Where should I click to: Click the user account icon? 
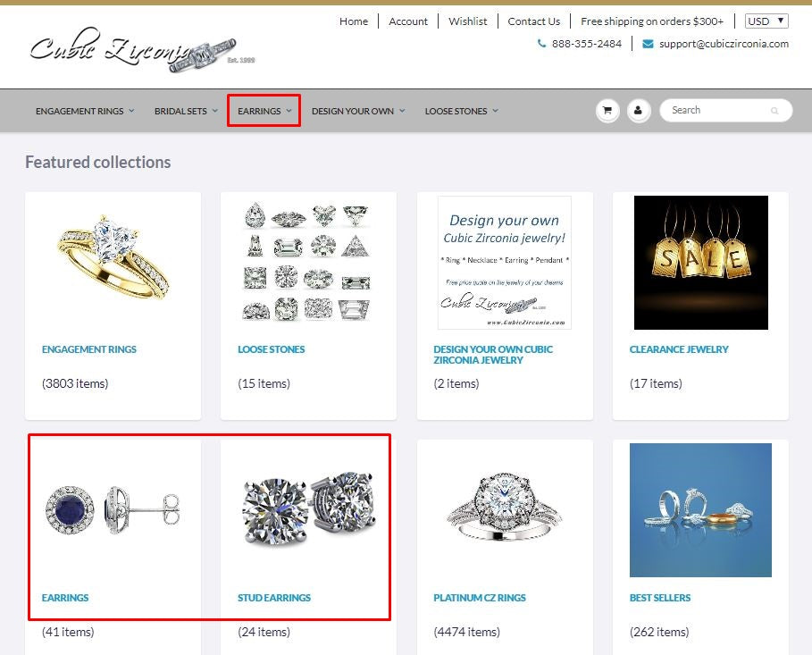pos(639,111)
